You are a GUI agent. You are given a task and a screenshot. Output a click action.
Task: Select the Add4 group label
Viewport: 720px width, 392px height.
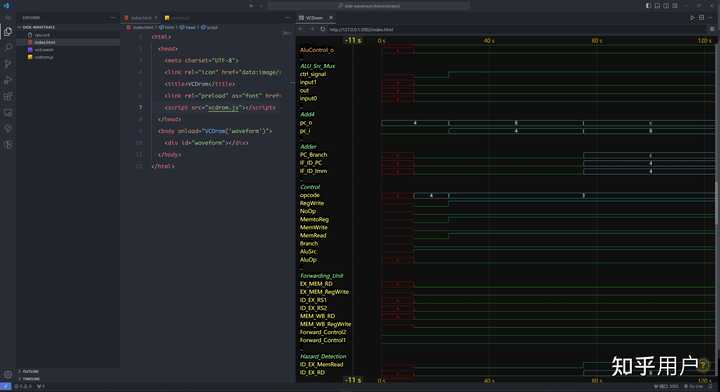click(307, 114)
